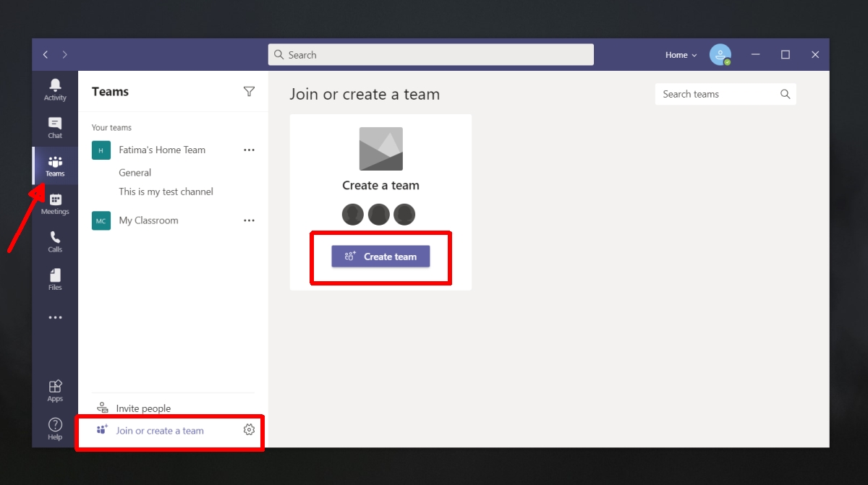Click the Create team button

tap(380, 257)
